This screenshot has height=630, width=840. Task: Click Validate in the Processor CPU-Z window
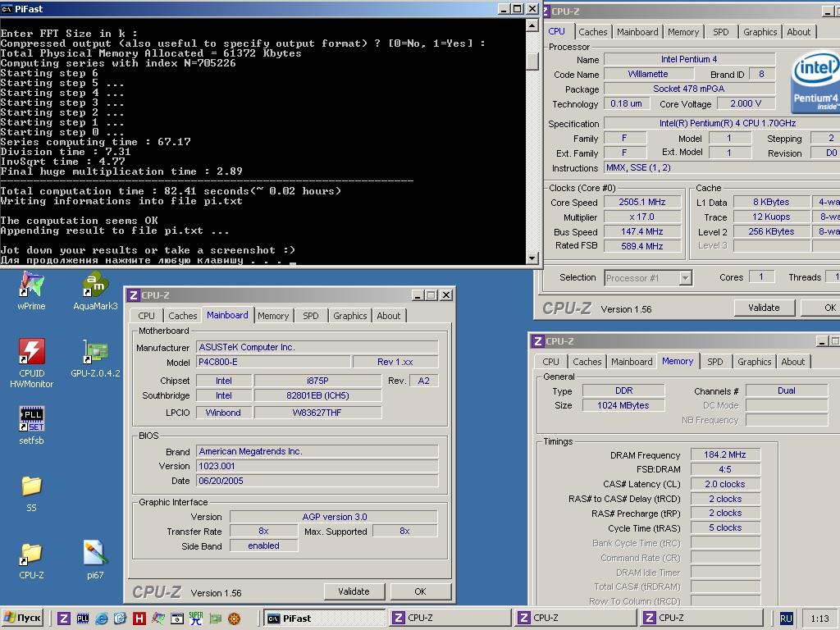(764, 308)
